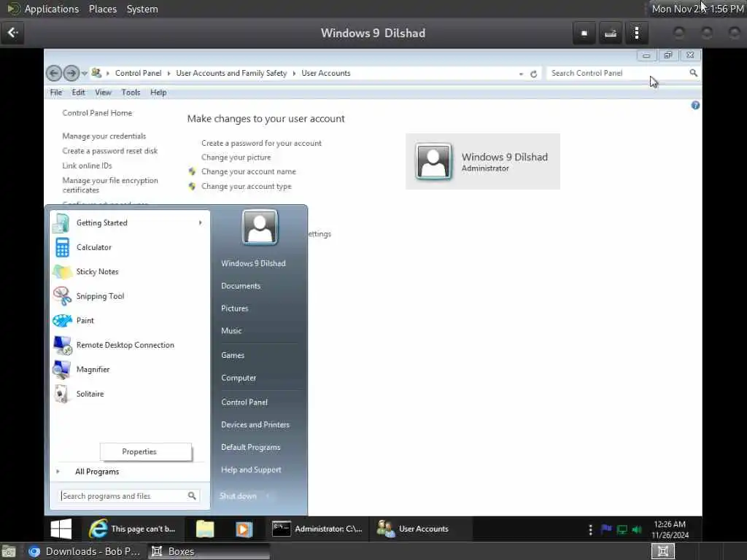The height and width of the screenshot is (560, 747).
Task: Go back in Control Panel
Action: pyautogui.click(x=54, y=73)
